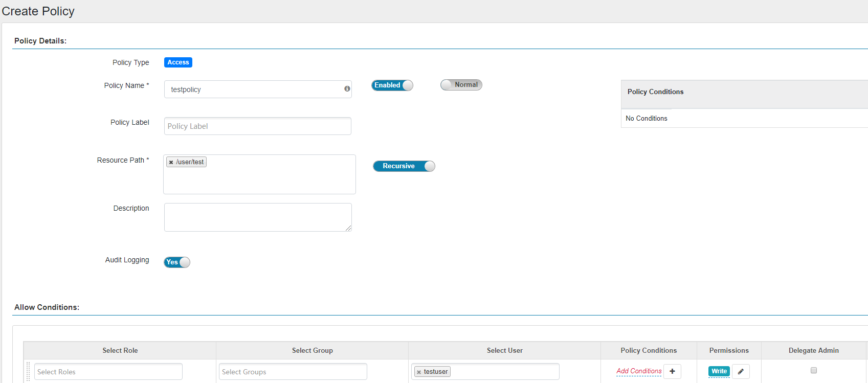868x383 pixels.
Task: Open the Select Roles dropdown
Action: (108, 372)
